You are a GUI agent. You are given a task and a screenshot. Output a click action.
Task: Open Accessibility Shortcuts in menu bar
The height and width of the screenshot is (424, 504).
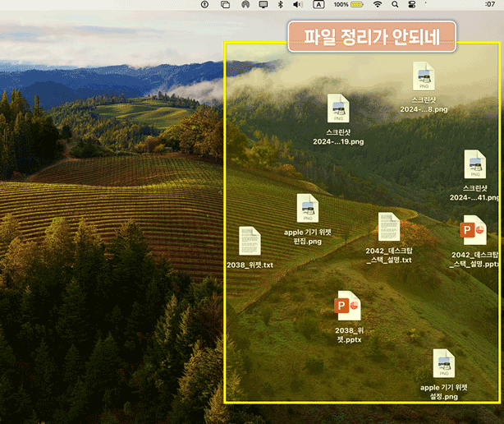point(204,4)
